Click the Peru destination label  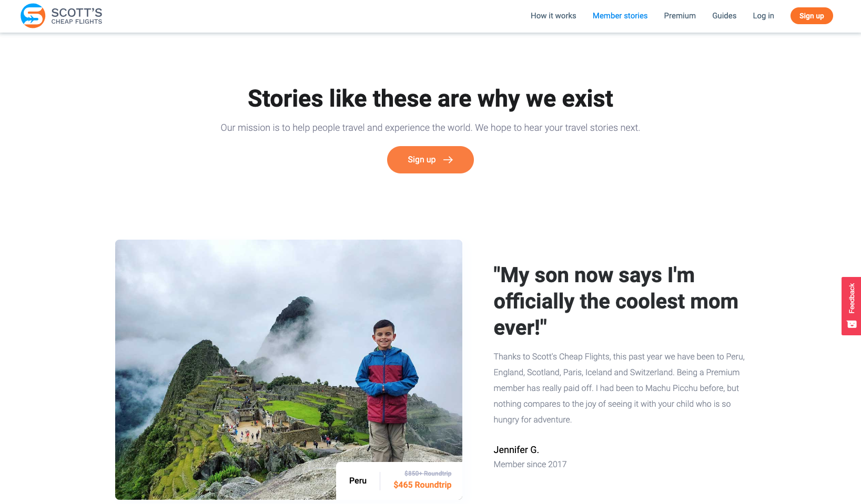coord(358,481)
